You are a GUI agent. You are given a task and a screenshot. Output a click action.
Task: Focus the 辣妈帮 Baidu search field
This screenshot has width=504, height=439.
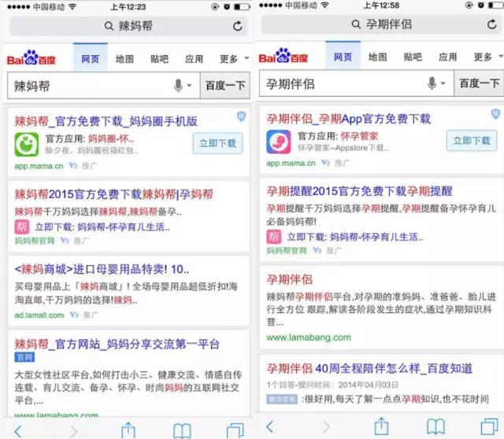tap(90, 86)
